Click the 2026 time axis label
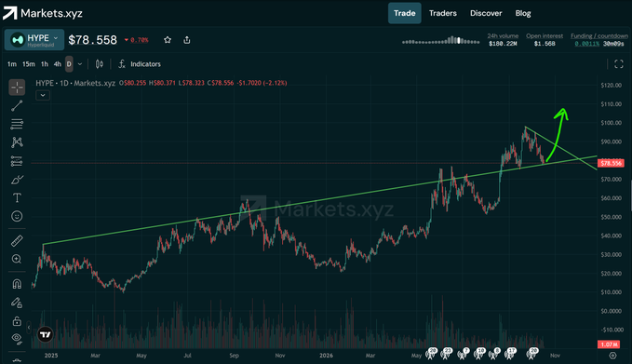This screenshot has height=364, width=632. click(326, 355)
